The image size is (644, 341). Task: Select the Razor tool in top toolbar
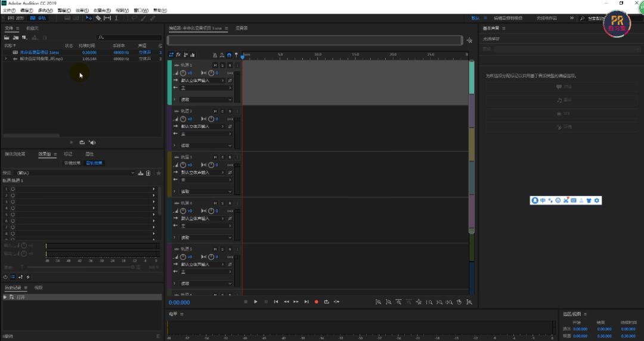pyautogui.click(x=98, y=18)
